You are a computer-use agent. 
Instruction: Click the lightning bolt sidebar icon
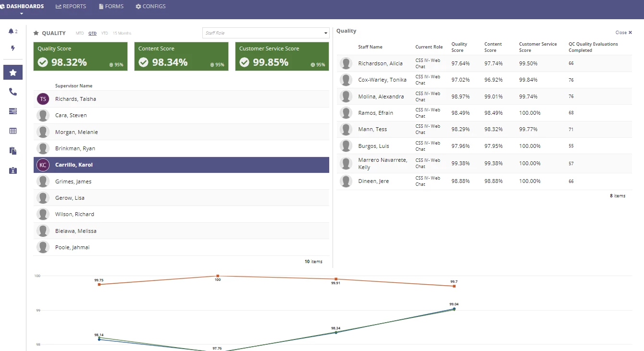pos(13,48)
